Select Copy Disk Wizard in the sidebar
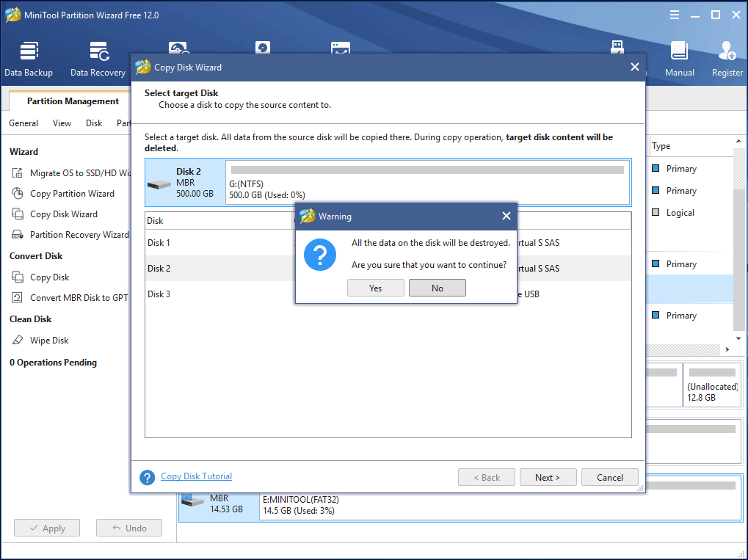 tap(54, 214)
